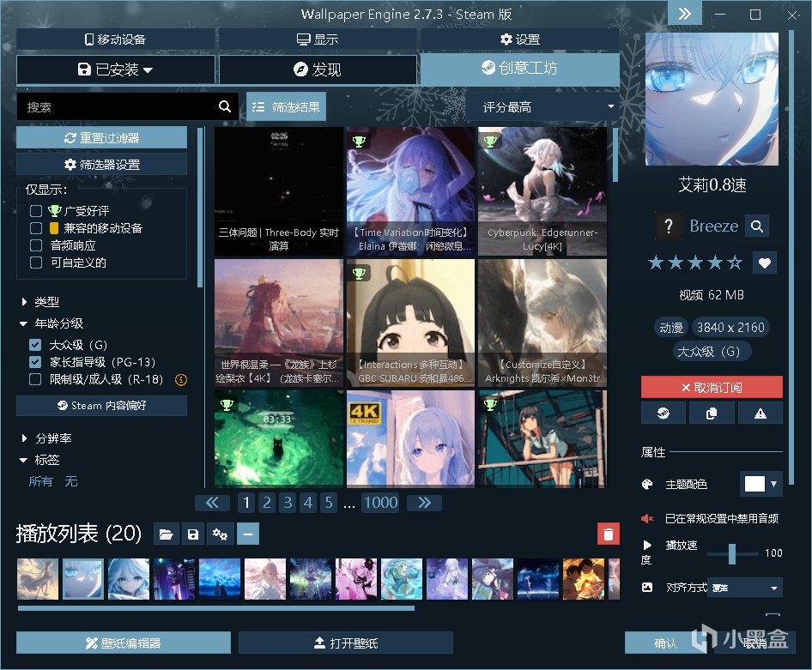Select all tags with 所有 link
The image size is (812, 670).
click(x=41, y=481)
